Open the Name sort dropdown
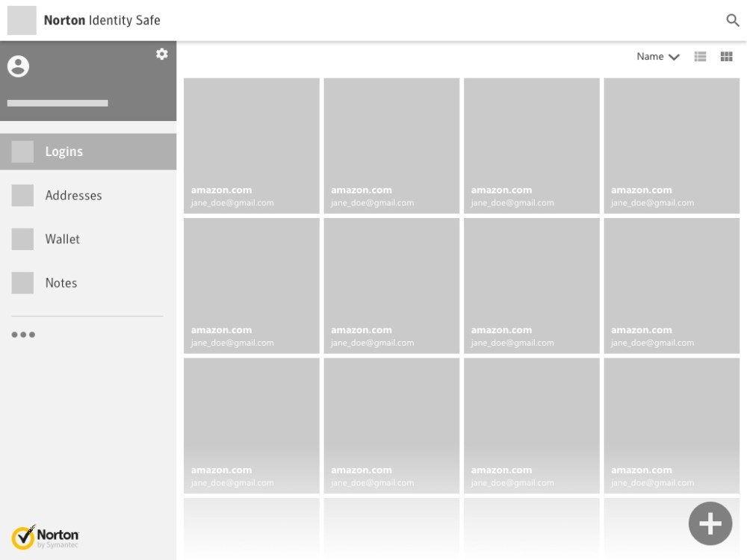The height and width of the screenshot is (560, 747). tap(650, 57)
